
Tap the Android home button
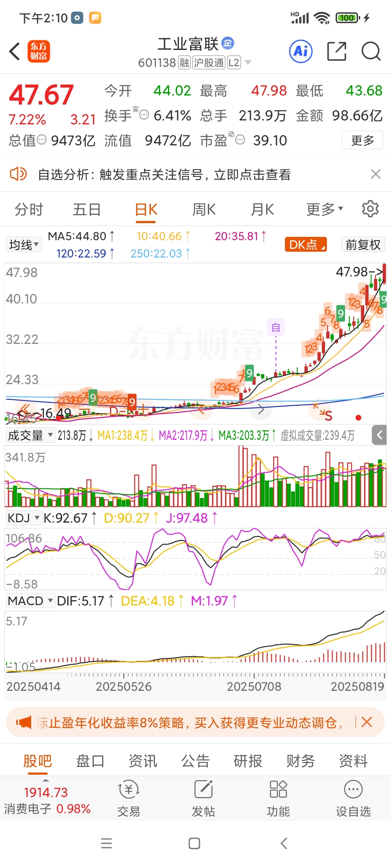(x=194, y=843)
